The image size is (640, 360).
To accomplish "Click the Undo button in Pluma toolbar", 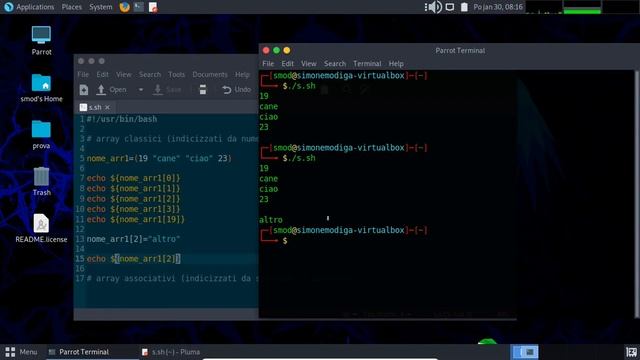I will (237, 90).
